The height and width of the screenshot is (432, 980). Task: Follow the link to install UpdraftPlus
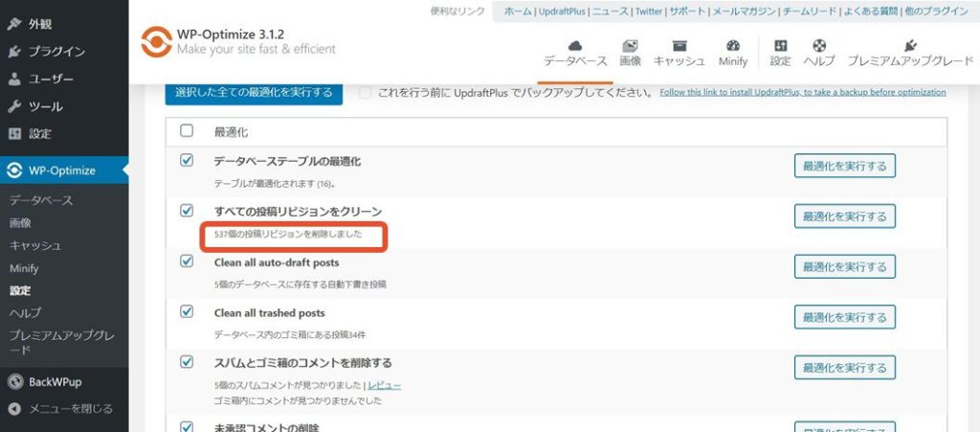(803, 93)
